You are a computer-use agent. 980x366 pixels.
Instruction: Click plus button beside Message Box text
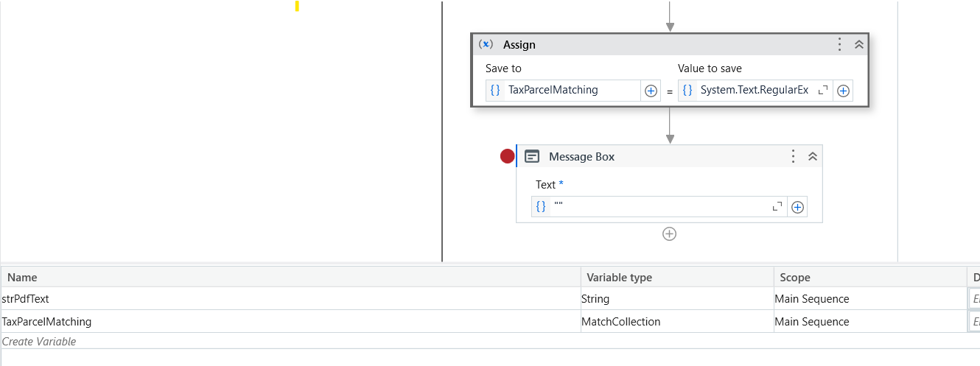797,207
